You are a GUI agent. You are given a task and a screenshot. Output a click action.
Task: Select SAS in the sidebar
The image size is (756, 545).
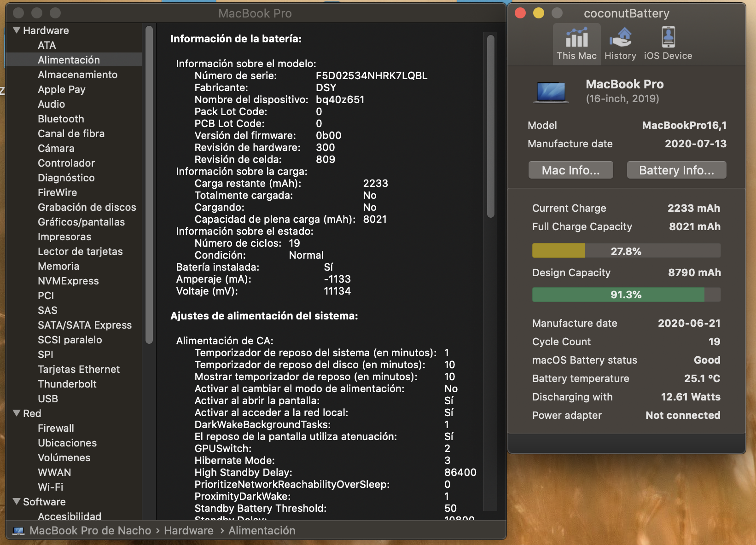pyautogui.click(x=47, y=310)
